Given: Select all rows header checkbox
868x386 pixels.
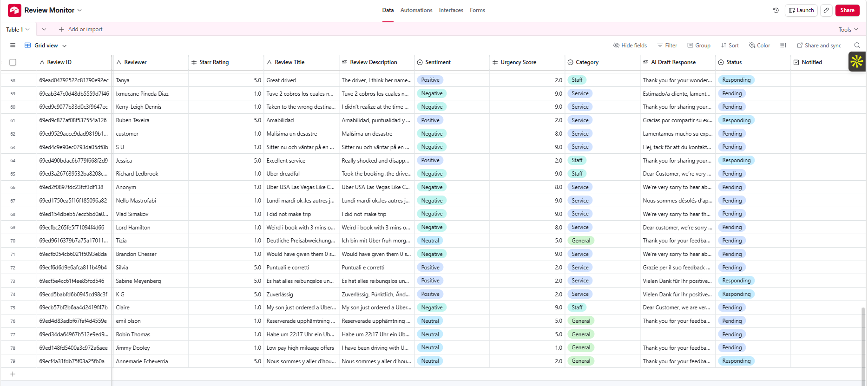Looking at the screenshot, I should [x=13, y=62].
